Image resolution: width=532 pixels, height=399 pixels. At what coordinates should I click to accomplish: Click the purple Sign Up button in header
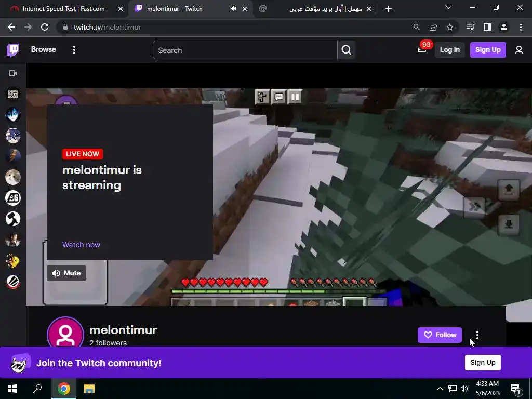(x=487, y=50)
